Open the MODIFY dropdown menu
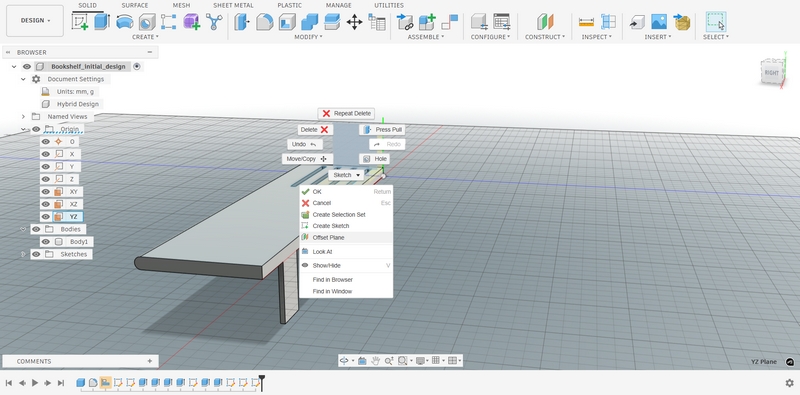The width and height of the screenshot is (800, 395). tap(309, 37)
